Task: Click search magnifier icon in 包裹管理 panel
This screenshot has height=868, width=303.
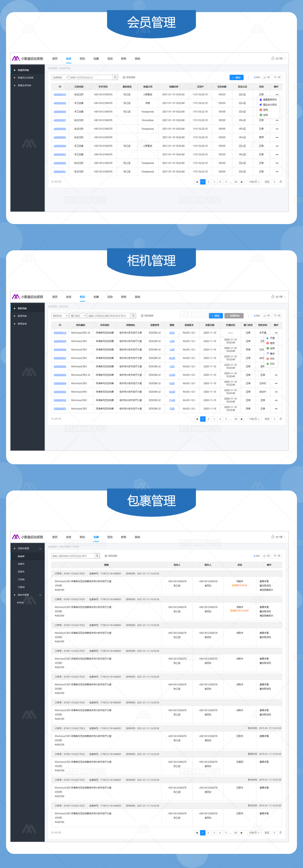Action: click(97, 556)
